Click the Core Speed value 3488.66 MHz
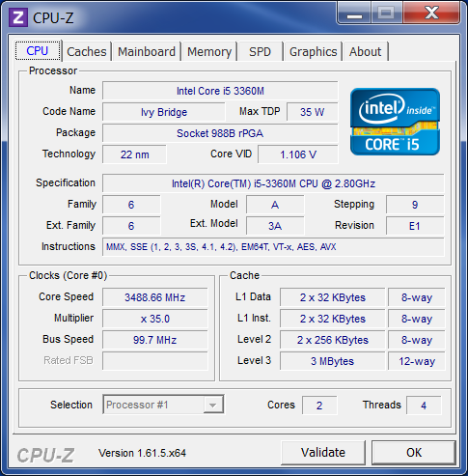 tap(155, 297)
